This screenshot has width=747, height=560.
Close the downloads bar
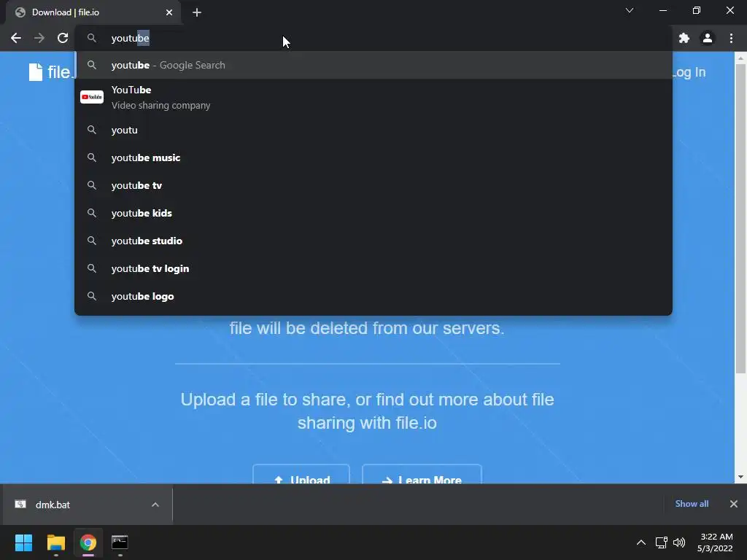(x=734, y=504)
